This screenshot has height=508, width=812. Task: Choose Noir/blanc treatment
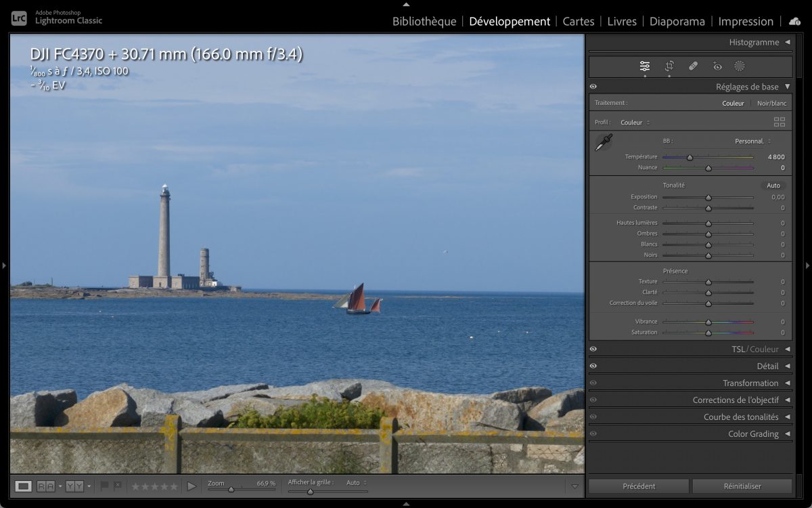pyautogui.click(x=771, y=103)
